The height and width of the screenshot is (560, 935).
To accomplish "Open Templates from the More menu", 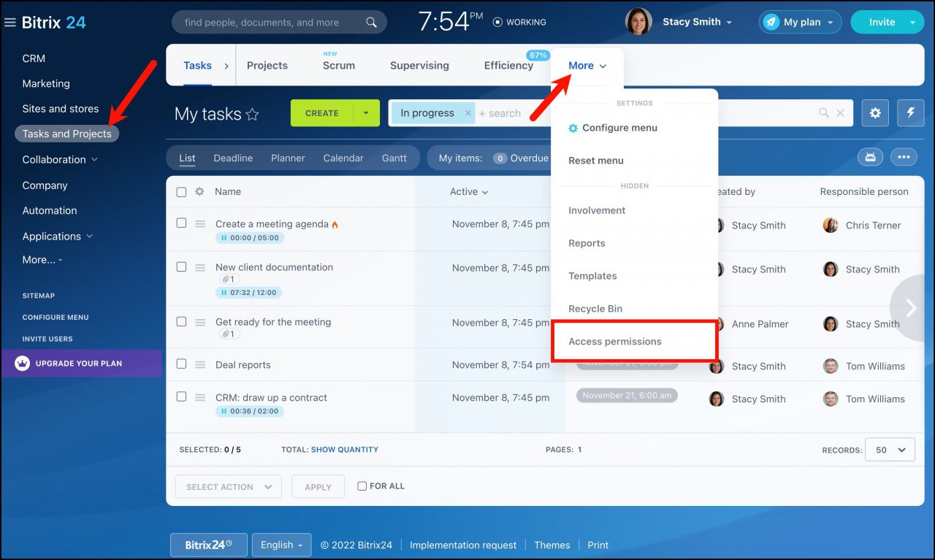I will click(x=592, y=276).
